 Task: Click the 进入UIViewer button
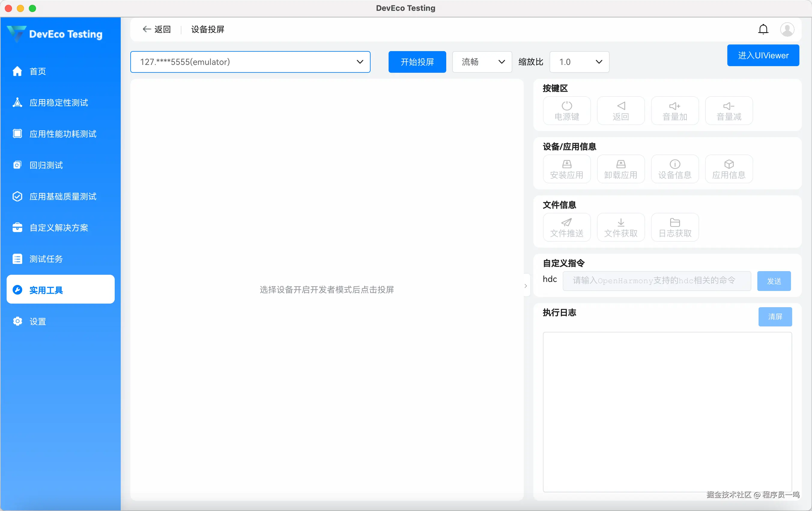point(763,55)
